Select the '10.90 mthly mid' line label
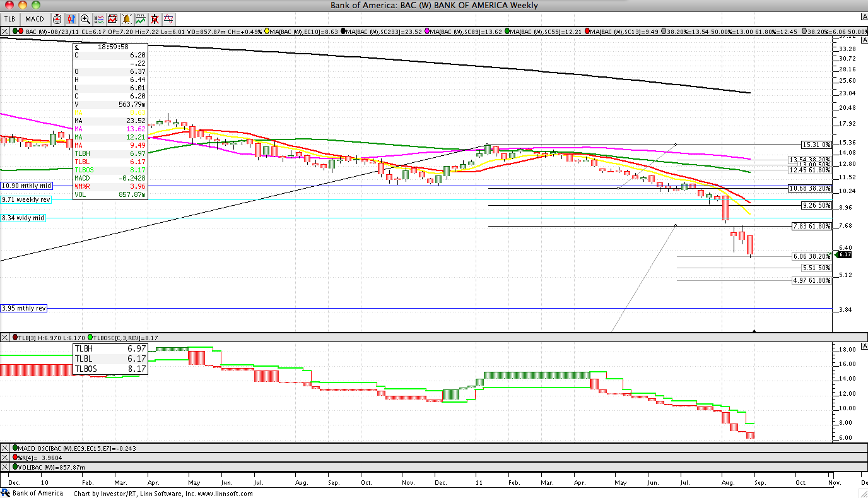Viewport: 868px width, 498px height. coord(25,186)
